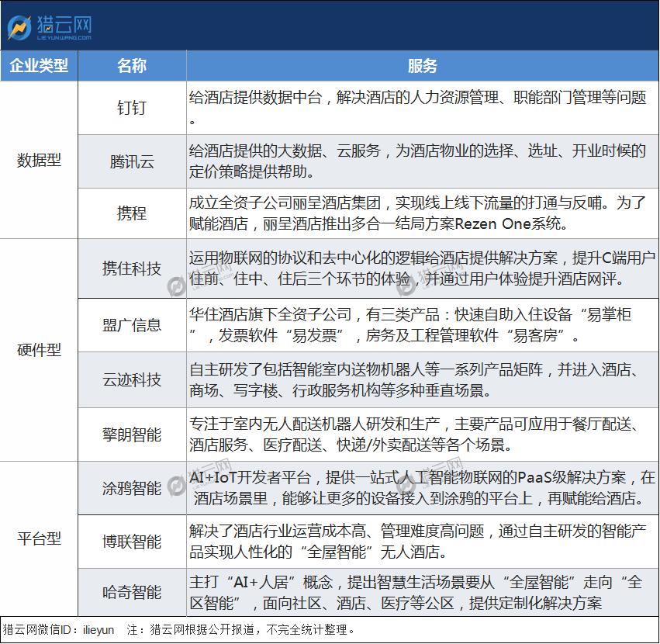Click the service text starting 主打“AI+人居”概念
The image size is (660, 644).
point(416,593)
